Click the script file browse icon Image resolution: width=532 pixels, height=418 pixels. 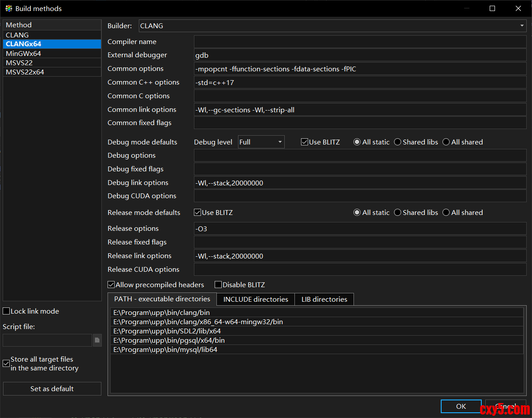97,340
